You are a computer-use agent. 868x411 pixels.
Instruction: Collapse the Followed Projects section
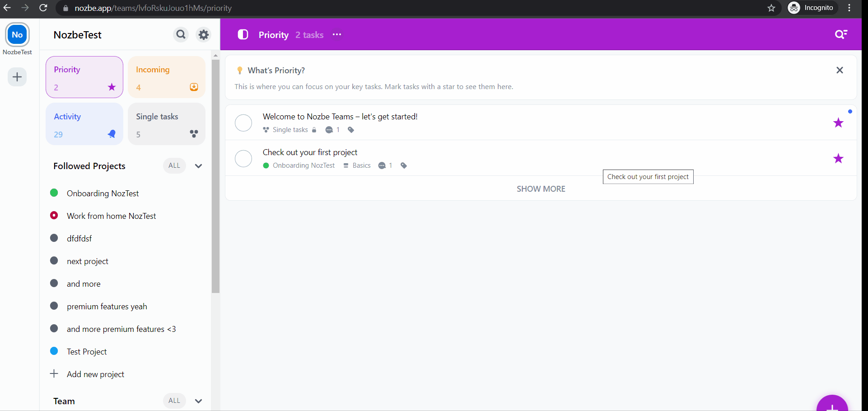pyautogui.click(x=198, y=166)
